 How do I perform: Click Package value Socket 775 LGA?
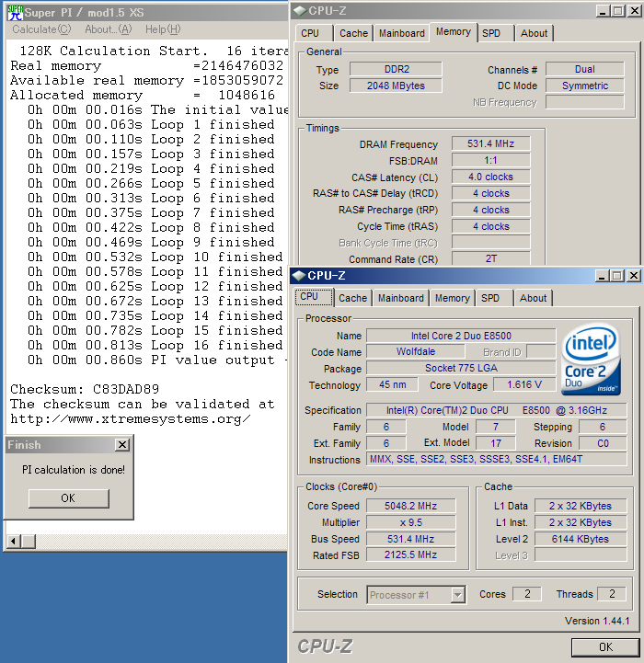coord(461,368)
